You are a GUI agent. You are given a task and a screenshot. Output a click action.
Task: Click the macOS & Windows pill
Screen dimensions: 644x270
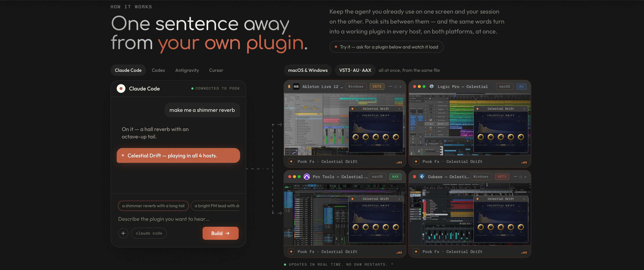coord(308,70)
